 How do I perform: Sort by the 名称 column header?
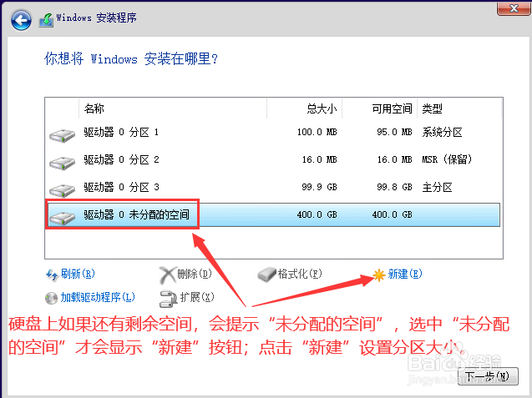tap(173, 108)
